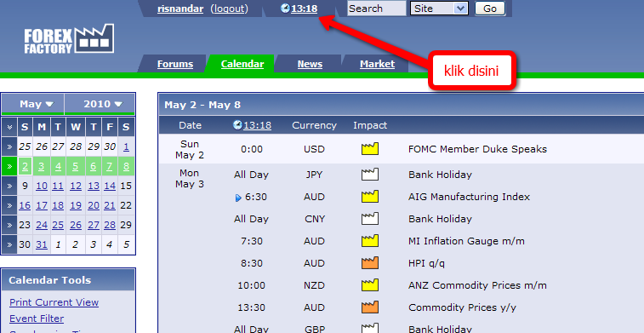Click the NZD currency cell

[x=314, y=285]
